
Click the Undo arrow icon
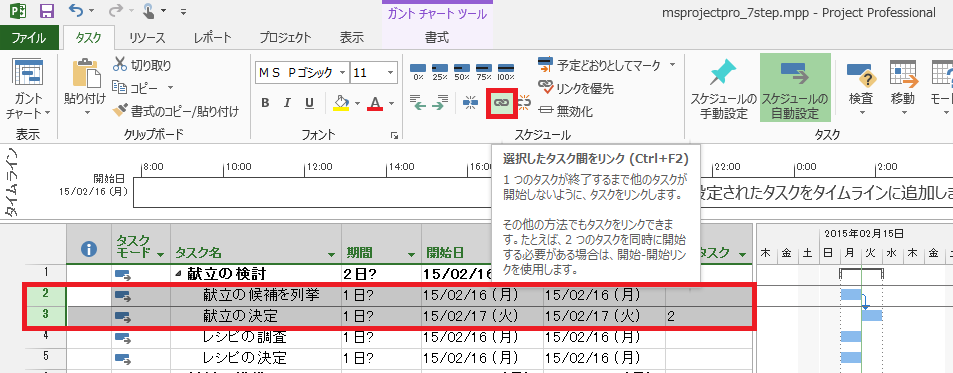coord(75,11)
